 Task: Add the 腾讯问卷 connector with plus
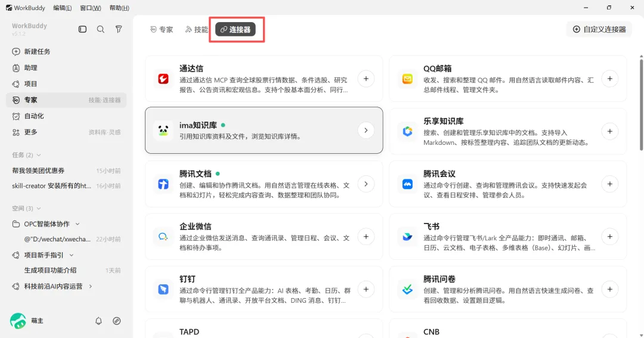[x=610, y=289]
